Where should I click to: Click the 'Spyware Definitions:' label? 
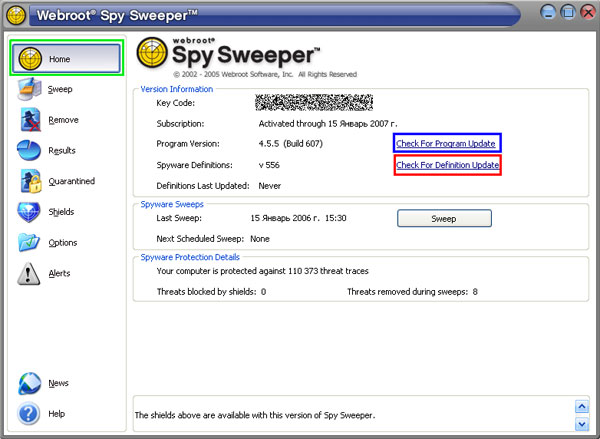(194, 165)
